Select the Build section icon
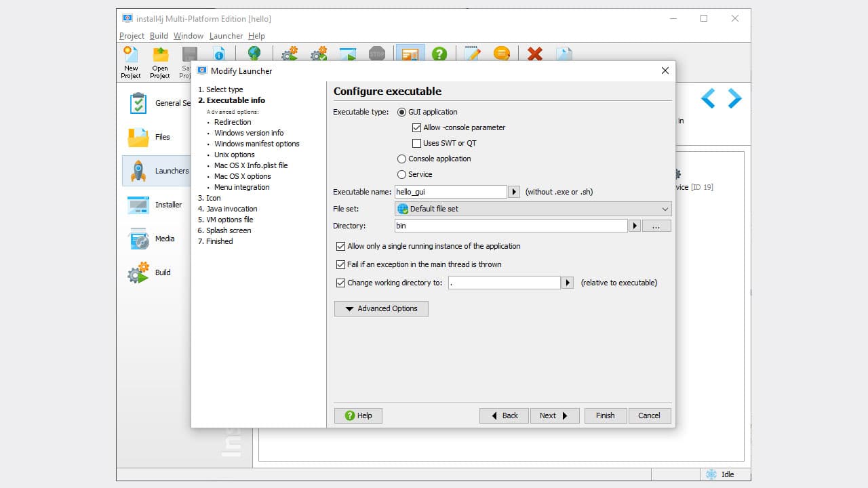The height and width of the screenshot is (488, 868). click(x=138, y=272)
